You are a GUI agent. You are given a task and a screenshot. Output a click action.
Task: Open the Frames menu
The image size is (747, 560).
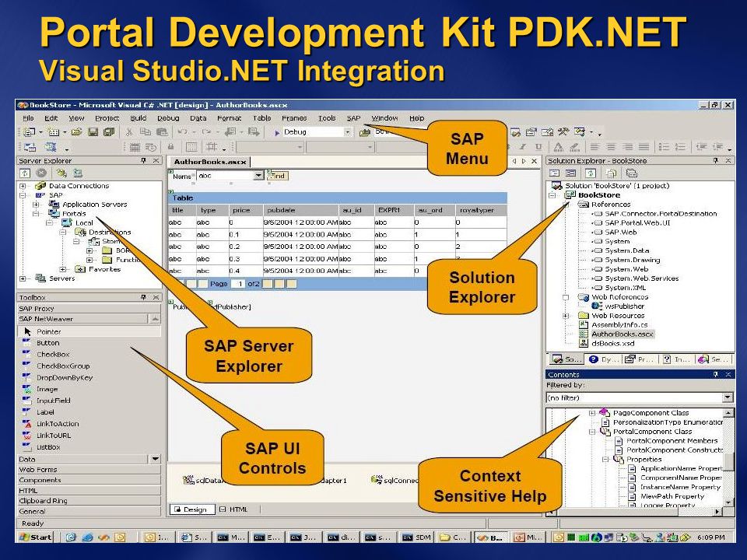point(294,118)
